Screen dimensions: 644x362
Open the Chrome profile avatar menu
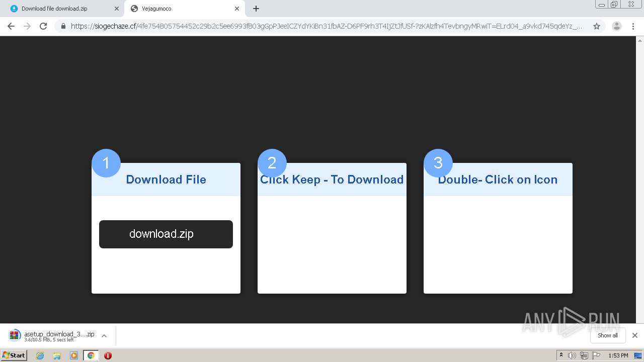click(x=616, y=26)
